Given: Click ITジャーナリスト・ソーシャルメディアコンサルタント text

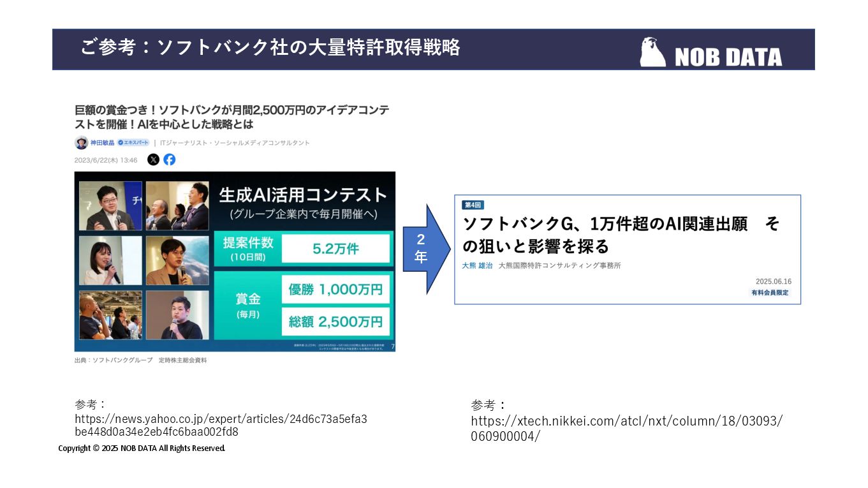Looking at the screenshot, I should [235, 143].
